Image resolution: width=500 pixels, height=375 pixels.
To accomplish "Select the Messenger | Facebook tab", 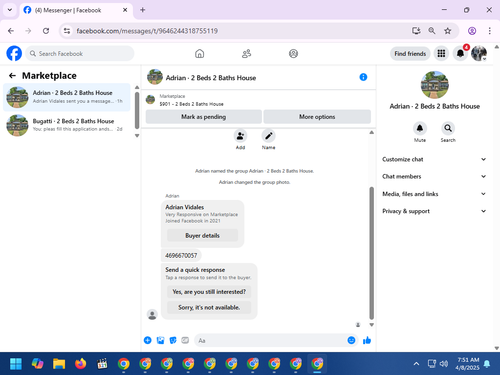I will tap(76, 10).
